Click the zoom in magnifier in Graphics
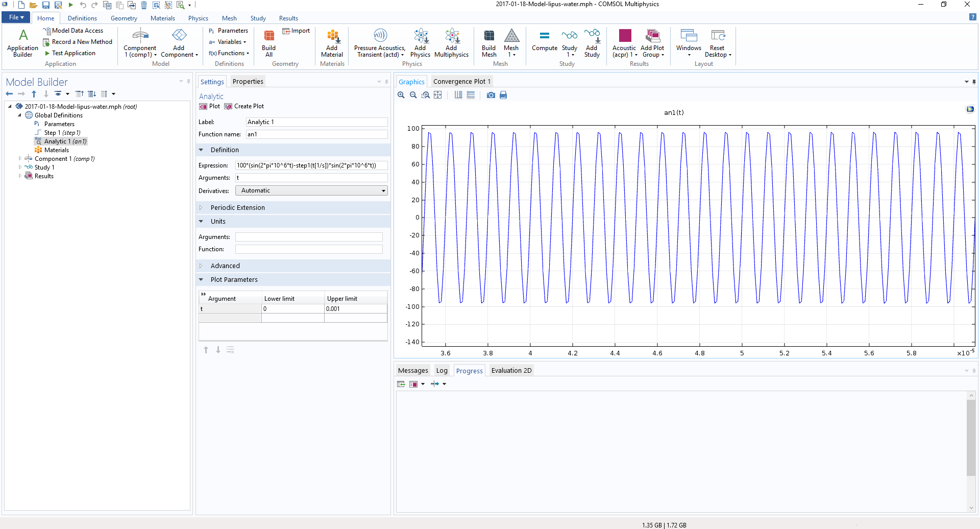980x529 pixels. coord(401,95)
